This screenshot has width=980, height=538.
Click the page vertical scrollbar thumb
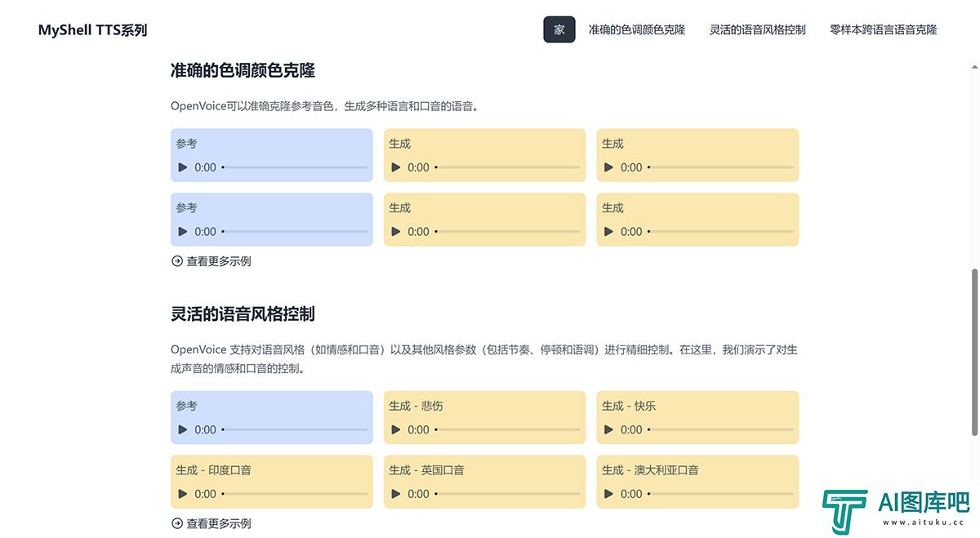tap(973, 352)
